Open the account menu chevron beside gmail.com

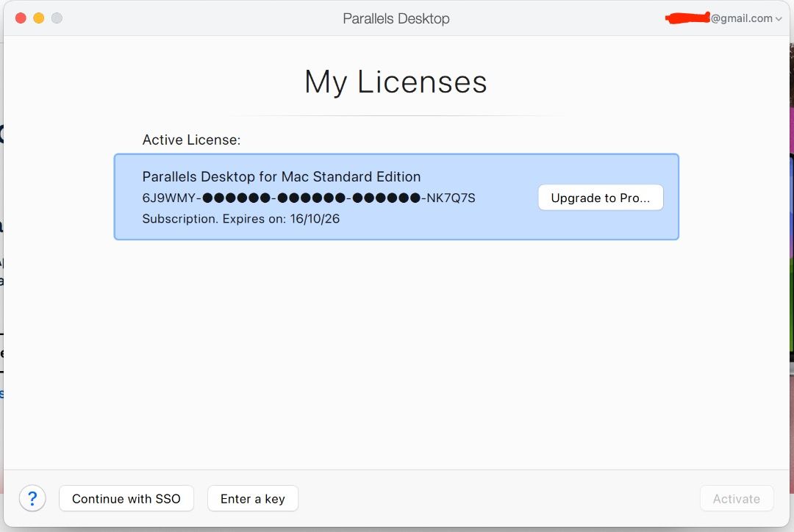pos(779,19)
